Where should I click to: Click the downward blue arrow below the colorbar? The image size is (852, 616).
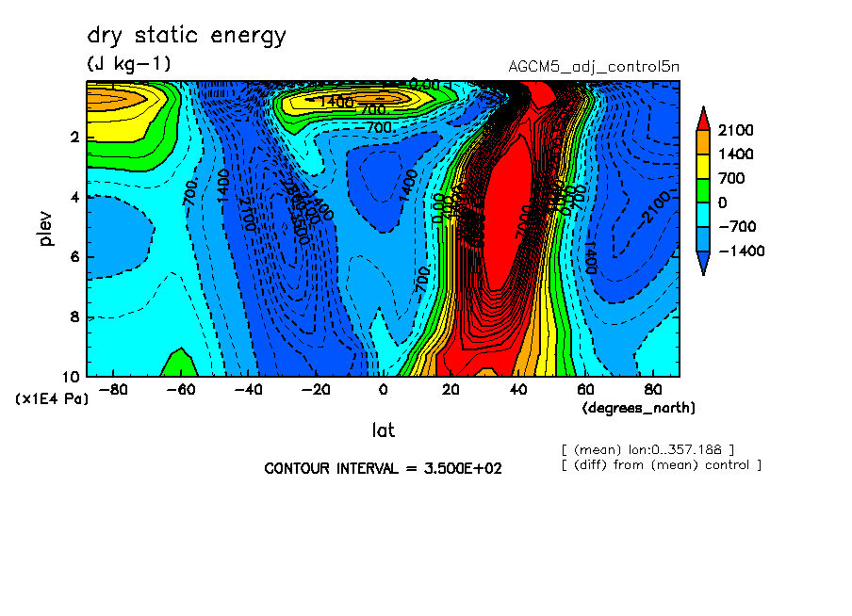703,263
